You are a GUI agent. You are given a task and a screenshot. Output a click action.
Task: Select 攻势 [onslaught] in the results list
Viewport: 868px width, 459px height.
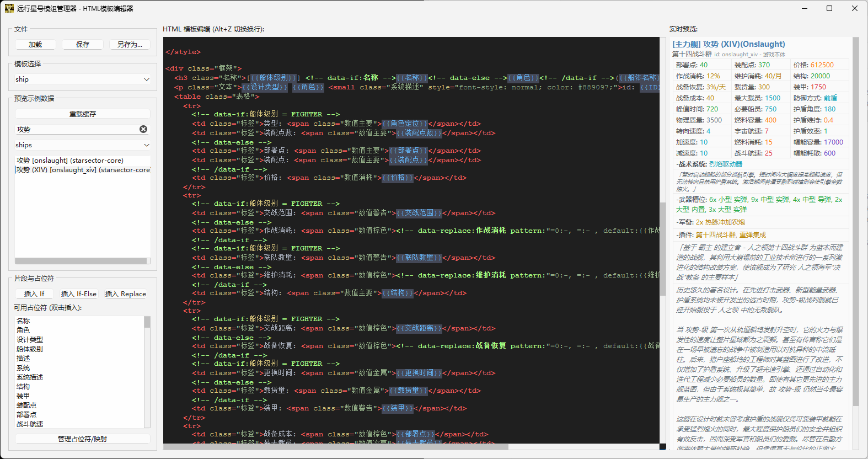pos(70,161)
